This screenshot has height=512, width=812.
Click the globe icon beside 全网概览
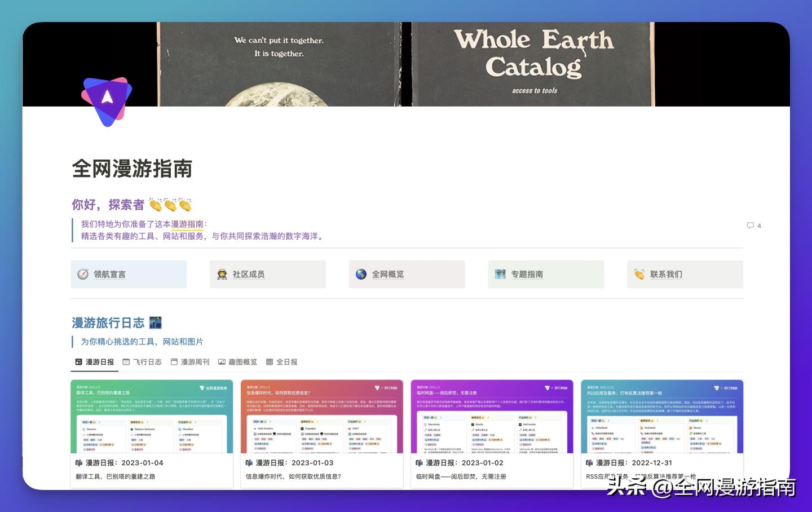361,274
